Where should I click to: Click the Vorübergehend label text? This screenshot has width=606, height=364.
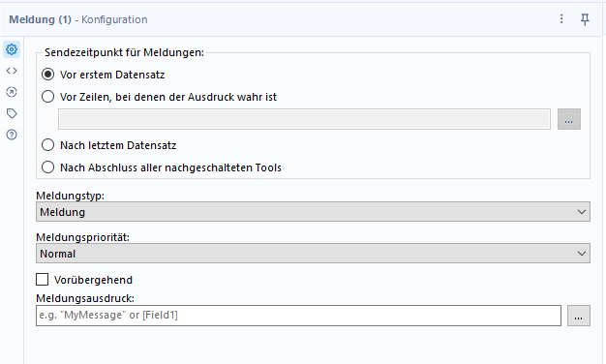(x=93, y=280)
